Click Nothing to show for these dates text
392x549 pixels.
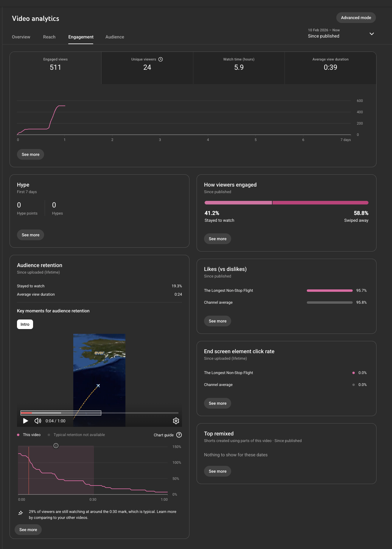point(236,455)
